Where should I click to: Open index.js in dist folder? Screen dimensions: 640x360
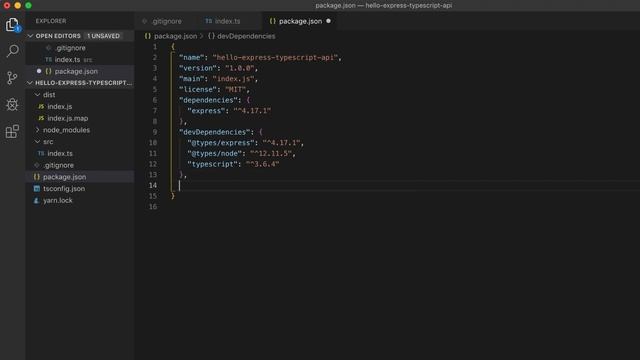pos(80,107)
